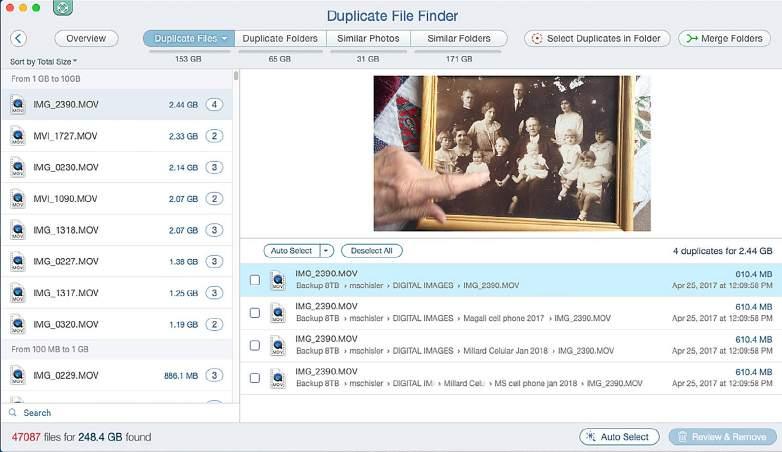Click the 2.33 GB size of MVI_1727.MOV

[x=183, y=136]
